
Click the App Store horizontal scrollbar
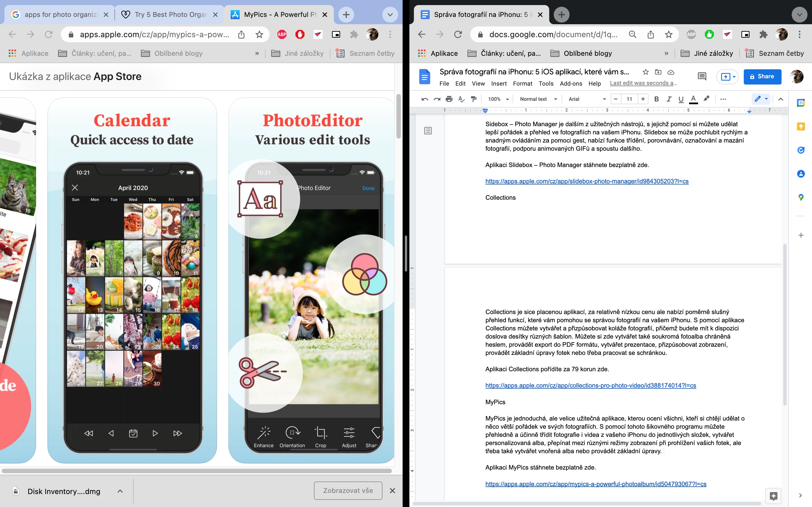[196, 471]
